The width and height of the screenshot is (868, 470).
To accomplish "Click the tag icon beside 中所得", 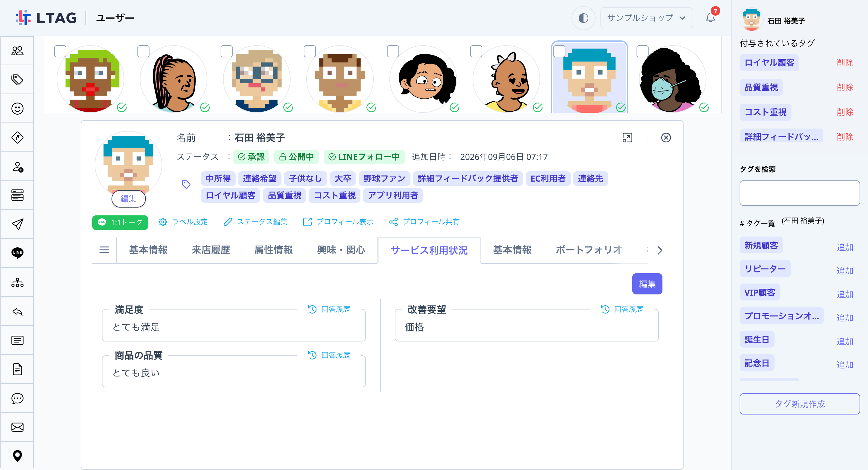I will (186, 184).
